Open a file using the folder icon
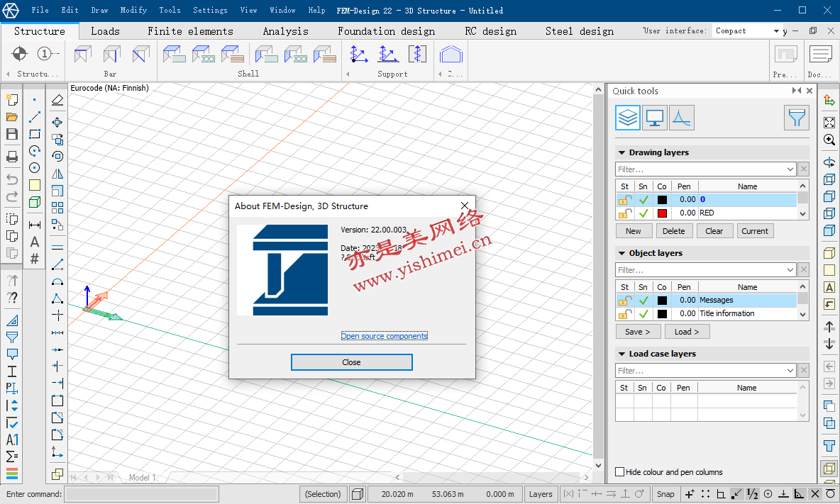 [x=12, y=117]
